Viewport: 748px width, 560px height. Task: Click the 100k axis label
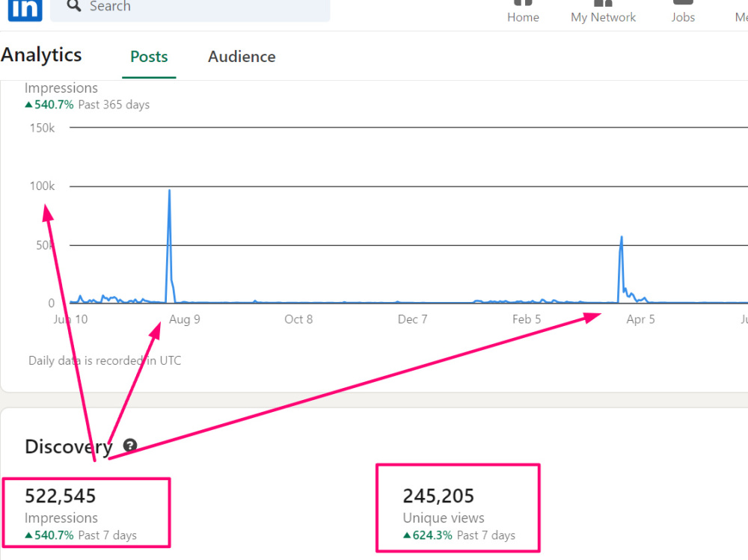42,186
